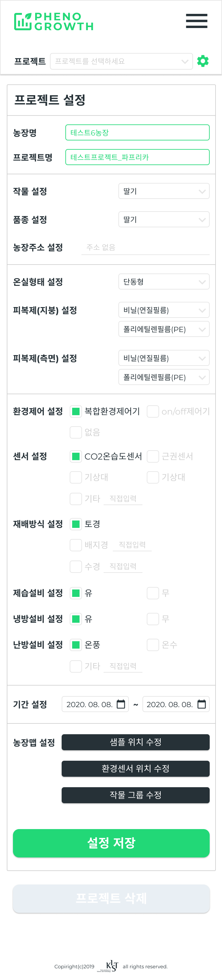Expand the 프로젝트 selection dropdown
This screenshot has height=980, width=222.
click(121, 61)
